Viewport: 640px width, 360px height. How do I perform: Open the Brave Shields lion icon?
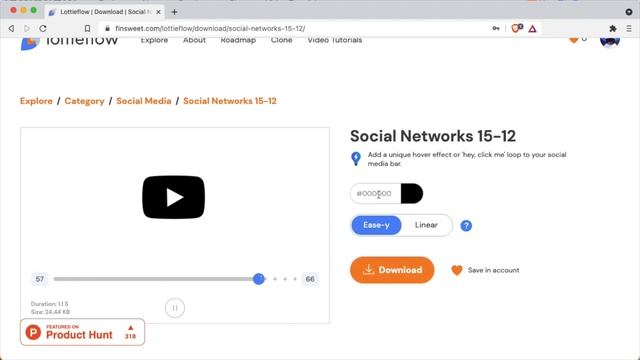(x=517, y=28)
